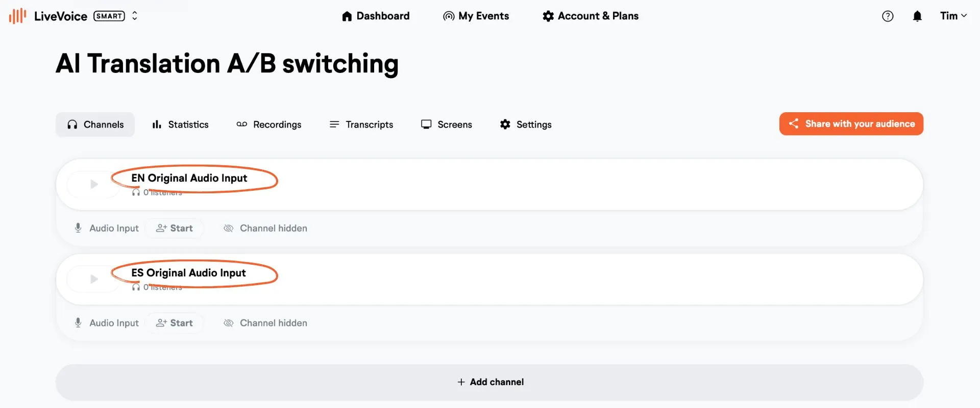
Task: Open the help question mark icon
Action: point(888,16)
